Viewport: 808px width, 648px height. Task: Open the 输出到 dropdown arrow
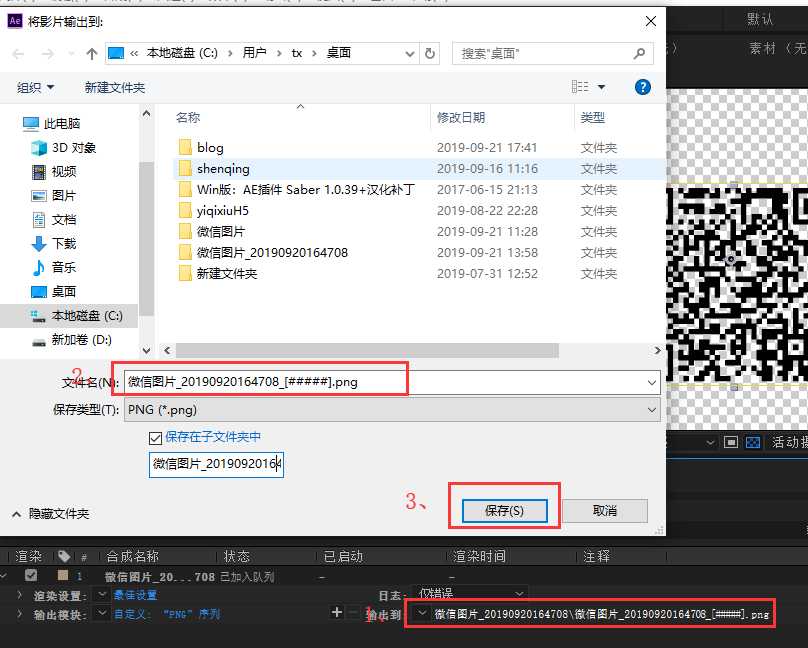click(422, 613)
